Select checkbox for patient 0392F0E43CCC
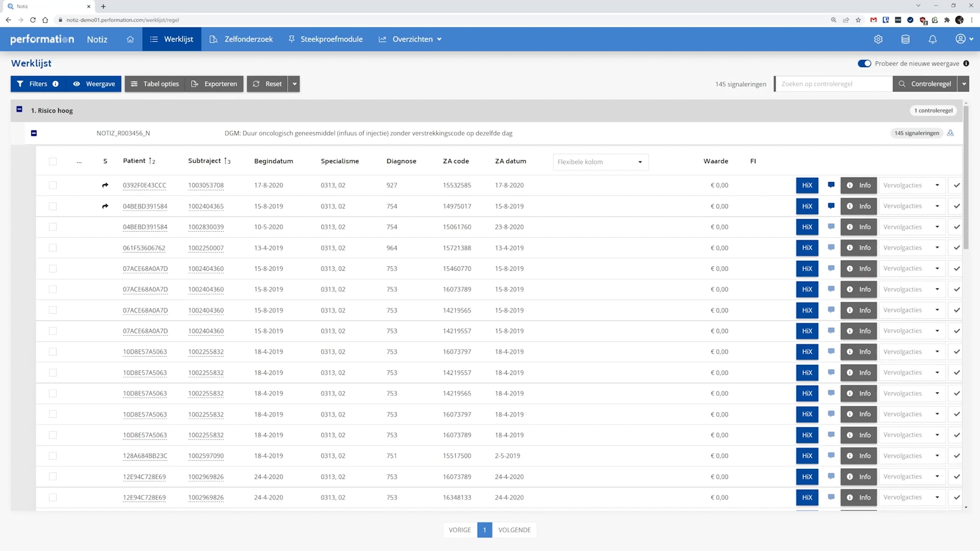The image size is (980, 551). pos(53,185)
